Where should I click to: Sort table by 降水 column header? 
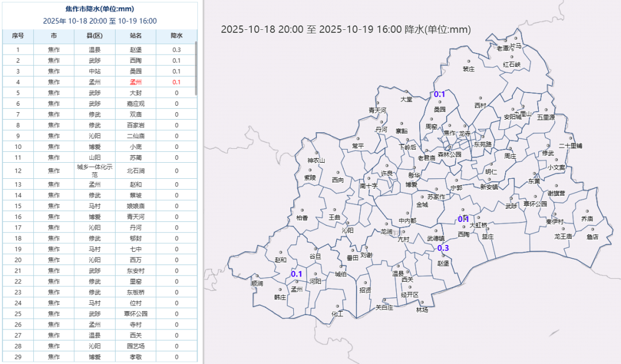[177, 36]
